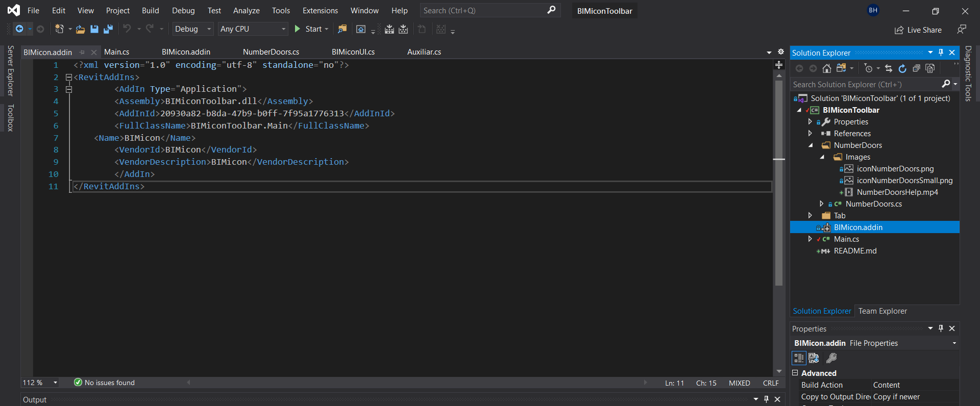Screen dimensions: 980x406
Task: Toggle Categorized view in Properties panel
Action: 799,358
